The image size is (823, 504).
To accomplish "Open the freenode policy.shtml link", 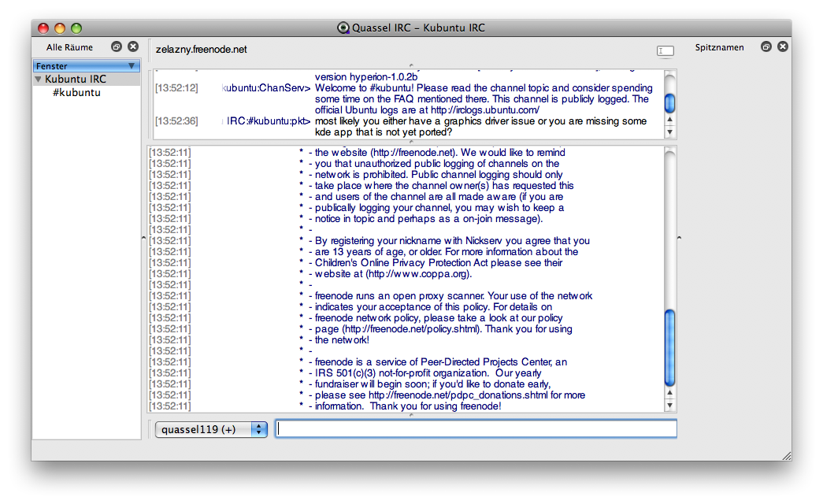I will point(412,329).
